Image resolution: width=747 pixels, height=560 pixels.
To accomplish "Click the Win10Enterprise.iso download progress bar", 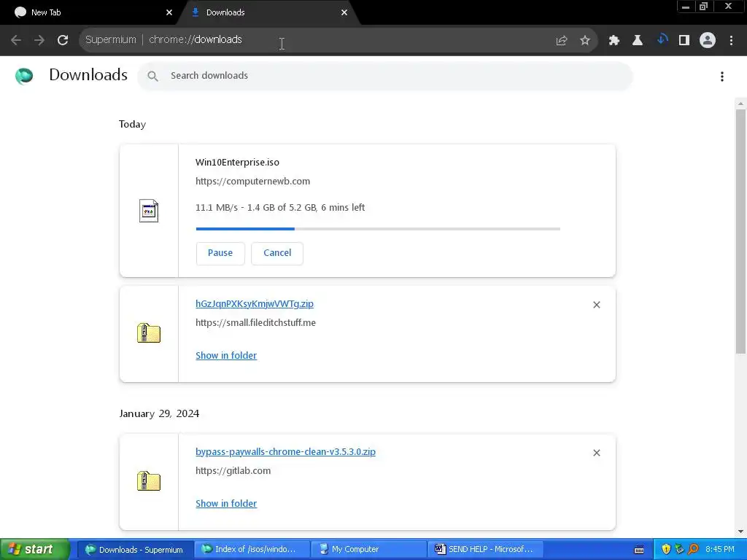I will coord(378,229).
